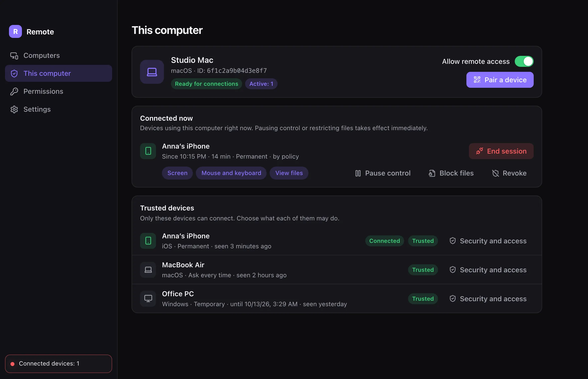
Task: Click Ready for connections badge
Action: (x=207, y=84)
